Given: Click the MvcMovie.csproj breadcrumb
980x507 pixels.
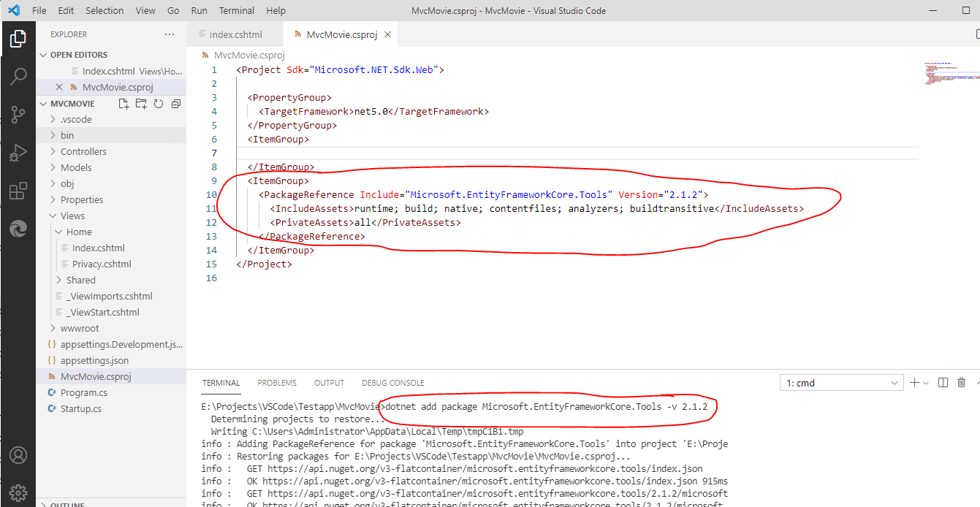Looking at the screenshot, I should tap(249, 55).
